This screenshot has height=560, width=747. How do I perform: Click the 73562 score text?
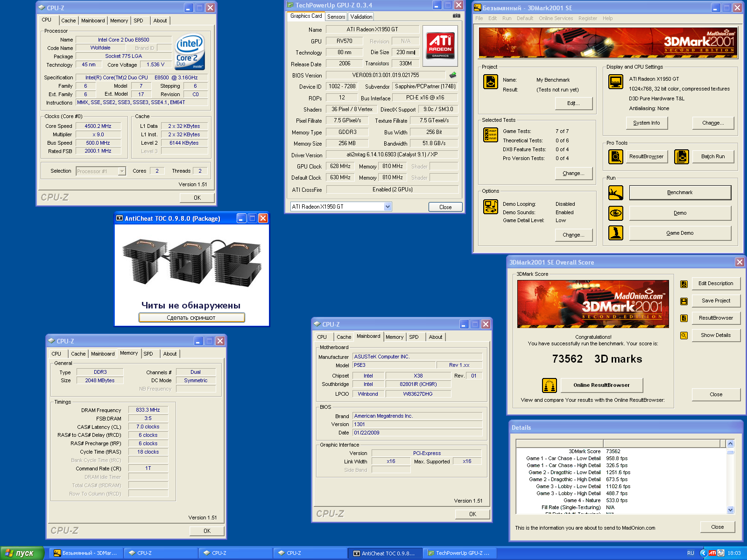tap(567, 359)
